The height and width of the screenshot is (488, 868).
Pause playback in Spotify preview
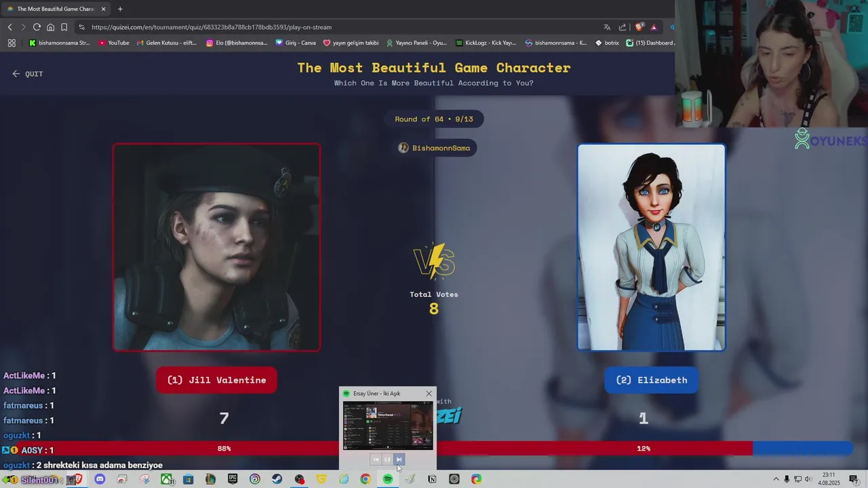point(387,460)
